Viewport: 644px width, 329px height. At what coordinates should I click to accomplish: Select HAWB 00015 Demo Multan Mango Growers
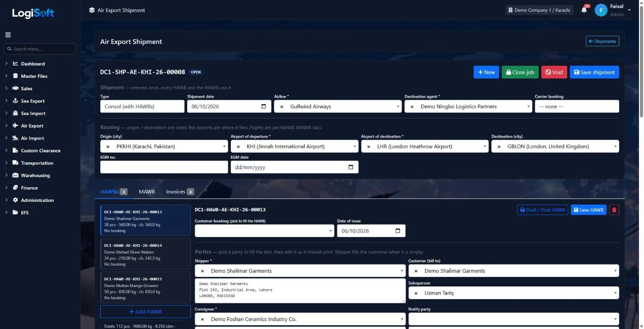coord(145,287)
